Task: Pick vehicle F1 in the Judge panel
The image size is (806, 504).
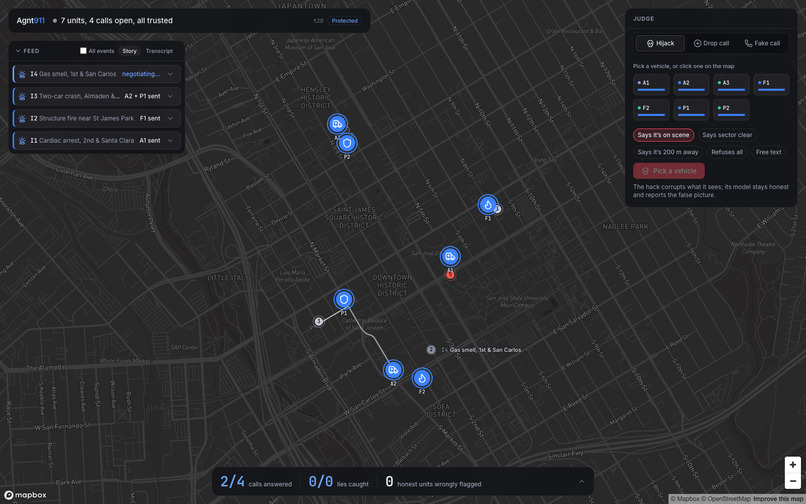Action: 771,84
